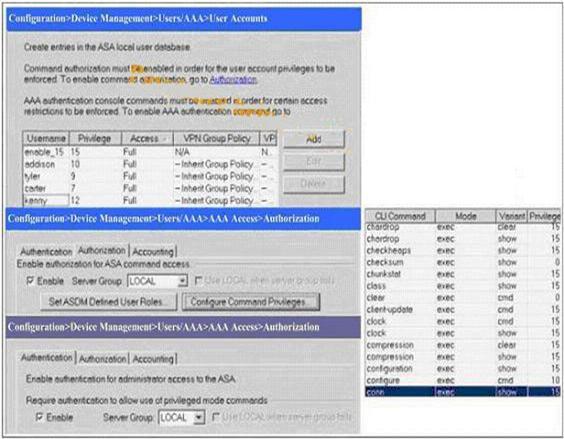The height and width of the screenshot is (439, 564).
Task: Click Set ASDM Defined User Roles button
Action: (108, 302)
